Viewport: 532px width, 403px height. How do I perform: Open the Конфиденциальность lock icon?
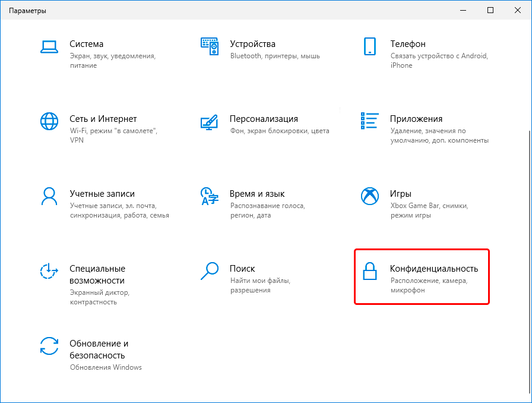tap(369, 271)
